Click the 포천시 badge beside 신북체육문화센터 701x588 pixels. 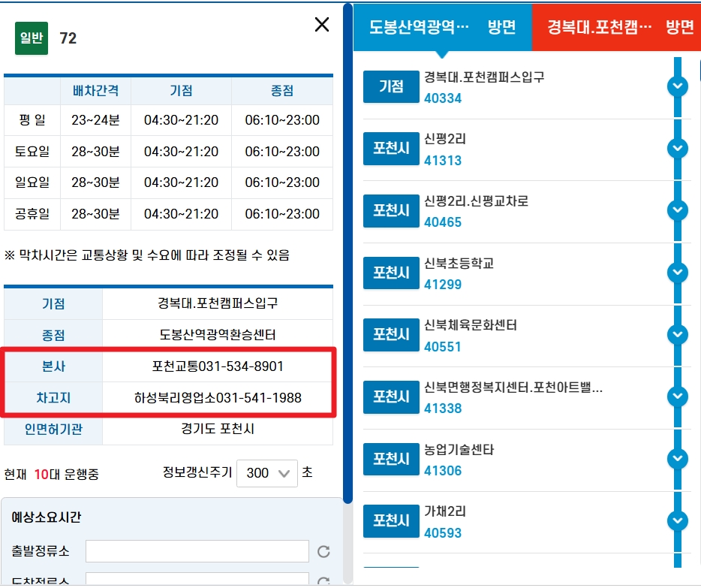point(391,335)
